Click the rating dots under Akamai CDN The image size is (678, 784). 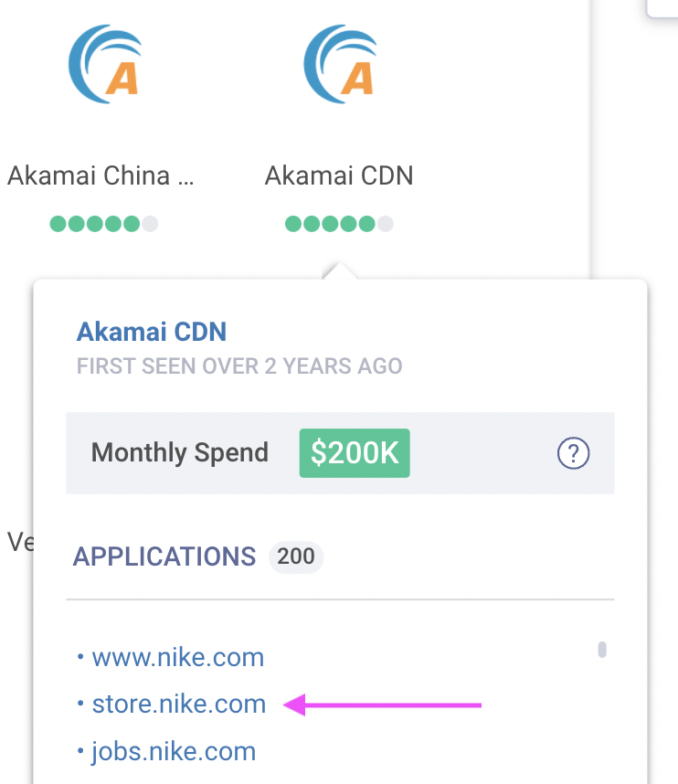(x=339, y=224)
